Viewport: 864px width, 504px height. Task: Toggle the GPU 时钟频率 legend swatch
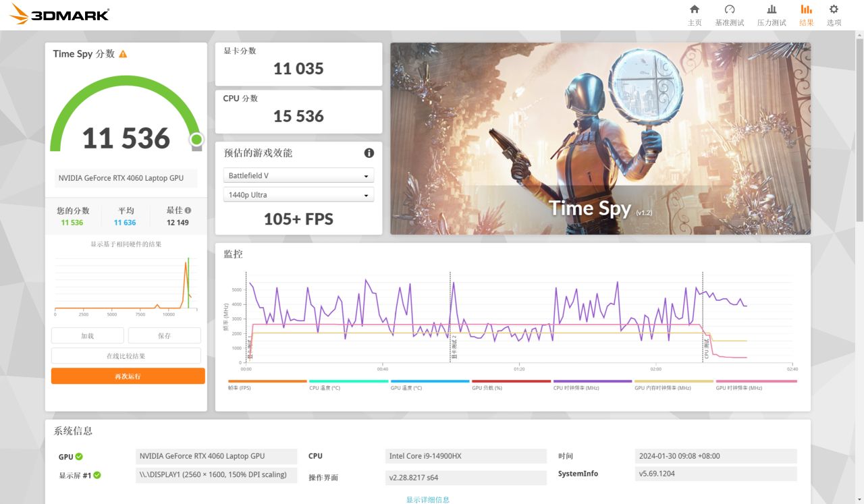pyautogui.click(x=756, y=381)
